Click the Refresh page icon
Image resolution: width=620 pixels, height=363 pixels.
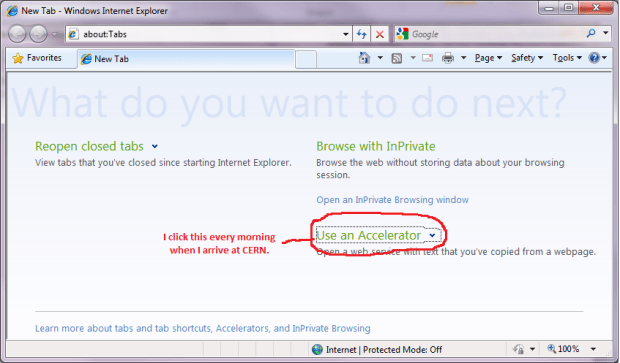click(x=362, y=34)
